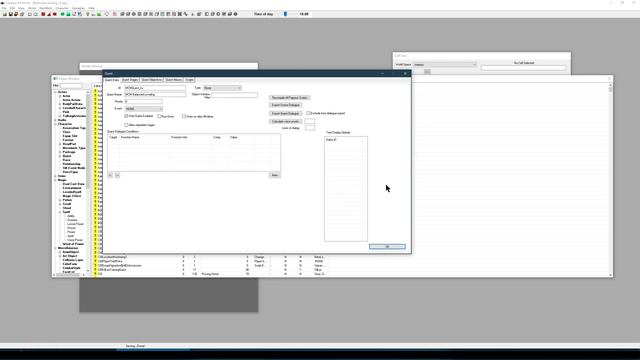Click the Target column header
The height and width of the screenshot is (360, 640).
[113, 137]
